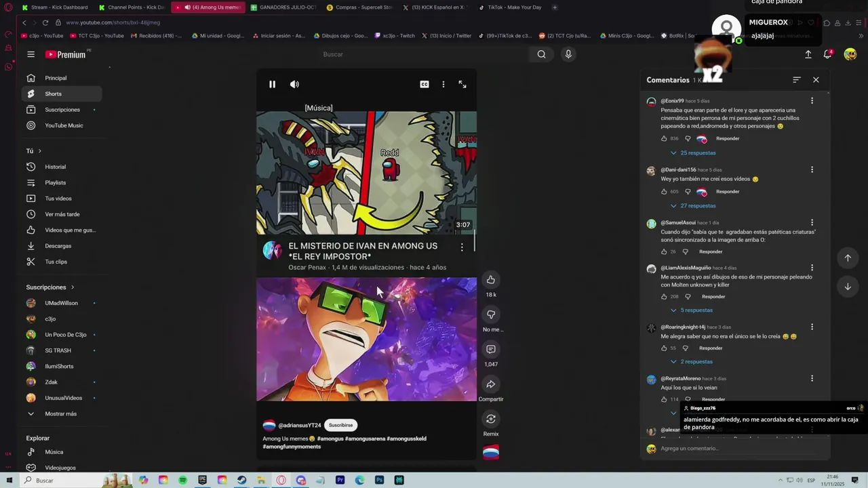Subscribe to @adriansusYT24 via Suscribirse button
The image size is (868, 488).
click(x=340, y=425)
